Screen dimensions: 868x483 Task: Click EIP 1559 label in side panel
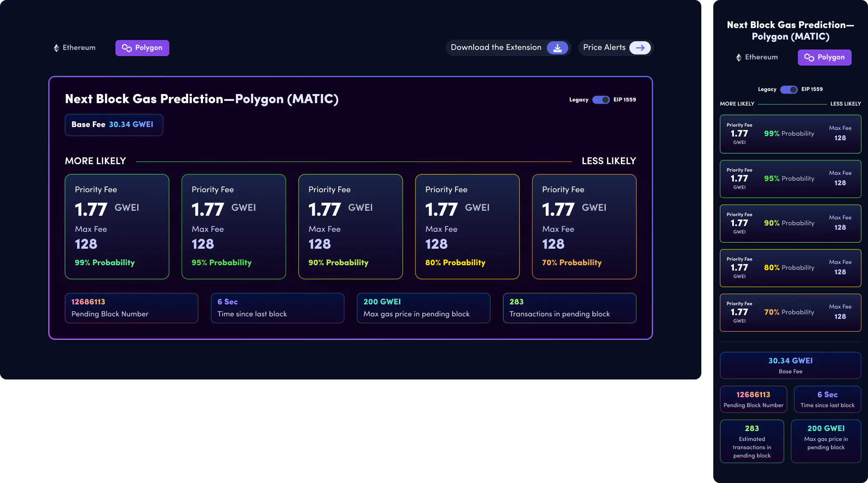(x=812, y=90)
